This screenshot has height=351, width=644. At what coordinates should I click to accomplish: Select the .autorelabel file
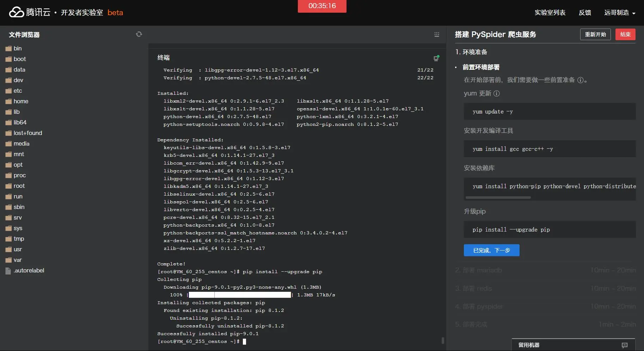[x=29, y=271]
